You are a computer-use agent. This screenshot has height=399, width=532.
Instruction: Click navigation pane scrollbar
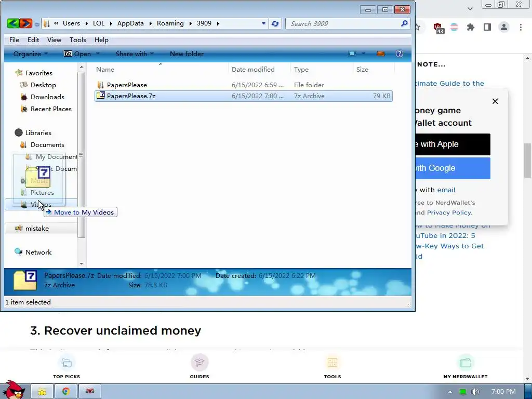click(x=81, y=155)
